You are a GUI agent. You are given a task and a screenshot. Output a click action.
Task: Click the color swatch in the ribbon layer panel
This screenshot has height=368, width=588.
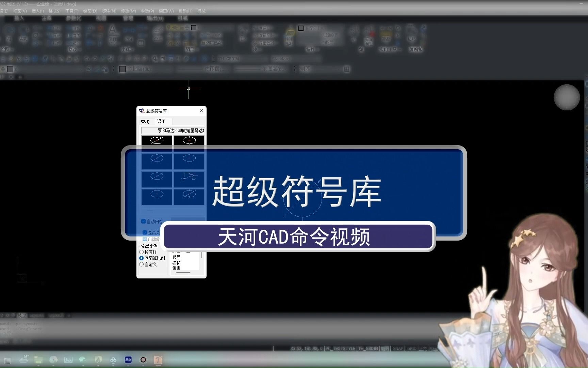click(194, 28)
